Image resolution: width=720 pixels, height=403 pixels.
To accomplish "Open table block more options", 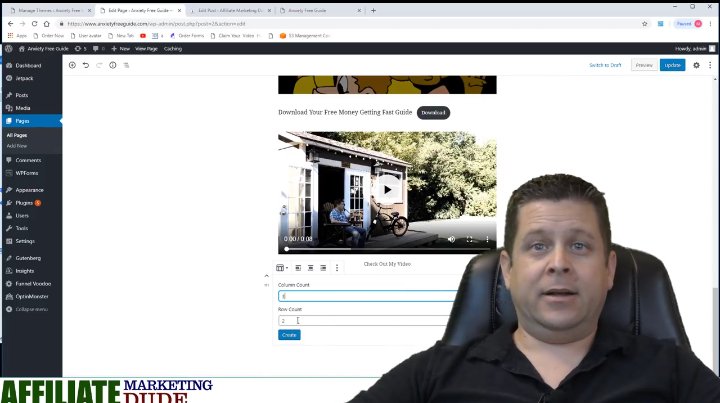I will [337, 268].
